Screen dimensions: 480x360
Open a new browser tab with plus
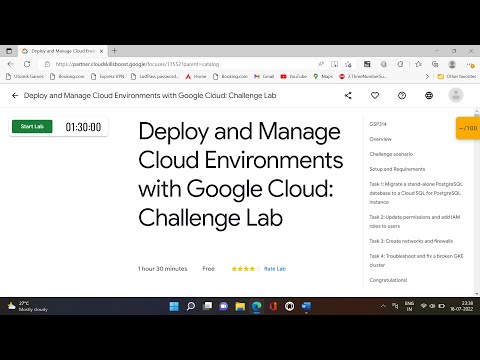pos(114,51)
